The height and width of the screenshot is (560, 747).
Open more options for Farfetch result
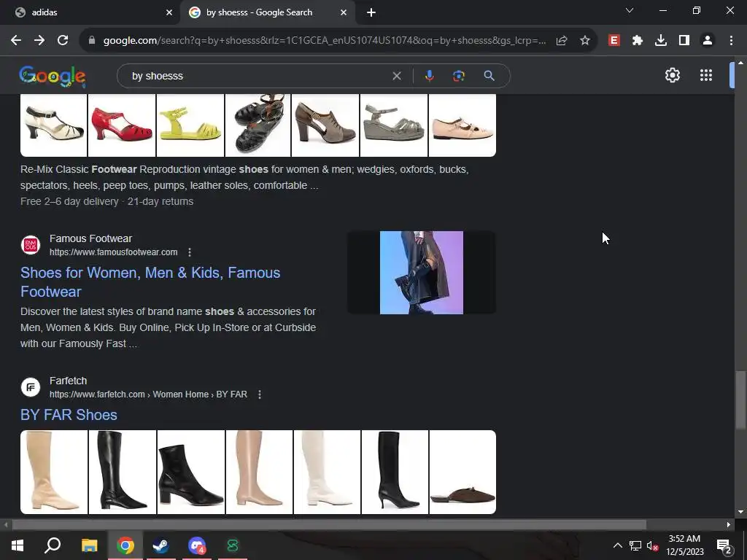click(260, 394)
